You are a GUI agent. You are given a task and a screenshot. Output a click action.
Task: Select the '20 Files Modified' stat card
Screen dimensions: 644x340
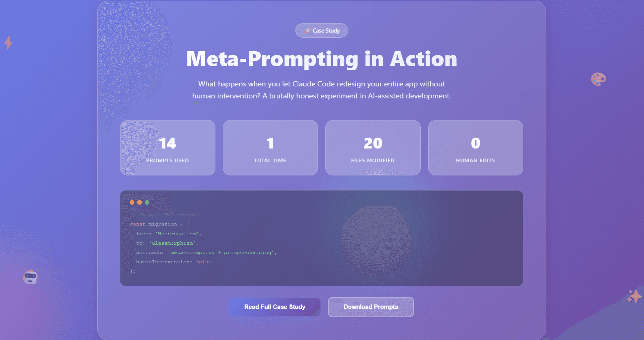pyautogui.click(x=372, y=147)
